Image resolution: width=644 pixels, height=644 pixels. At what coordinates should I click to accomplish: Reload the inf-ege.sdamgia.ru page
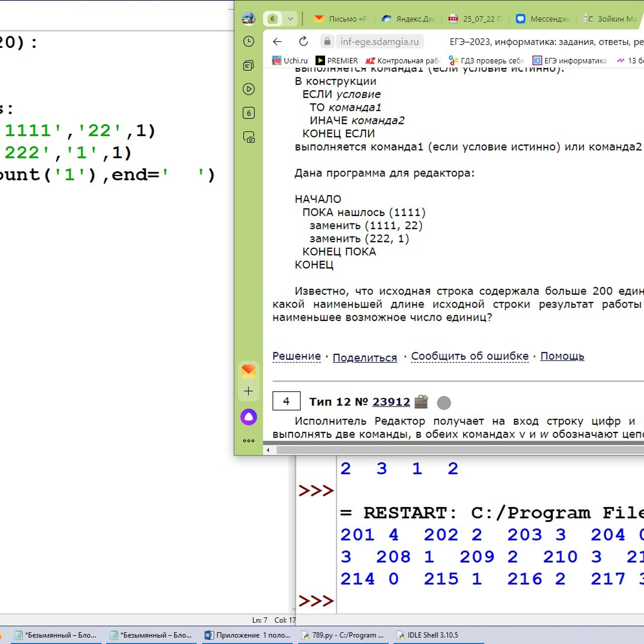pyautogui.click(x=303, y=42)
